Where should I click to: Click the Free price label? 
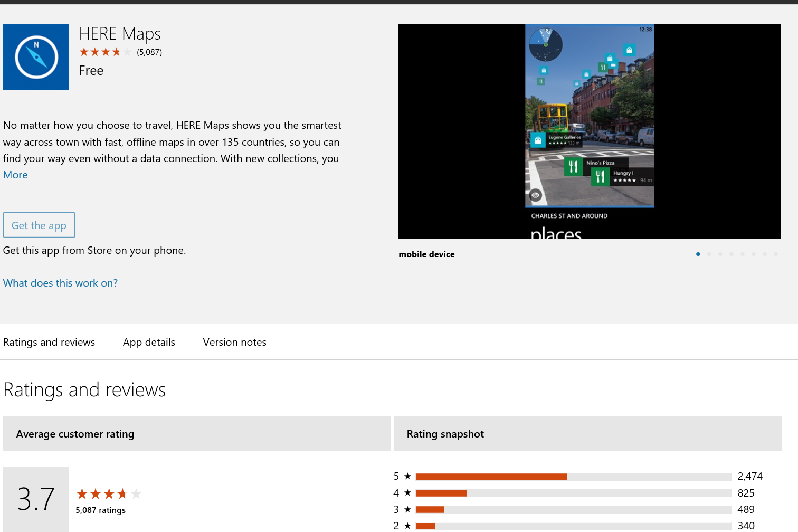91,71
